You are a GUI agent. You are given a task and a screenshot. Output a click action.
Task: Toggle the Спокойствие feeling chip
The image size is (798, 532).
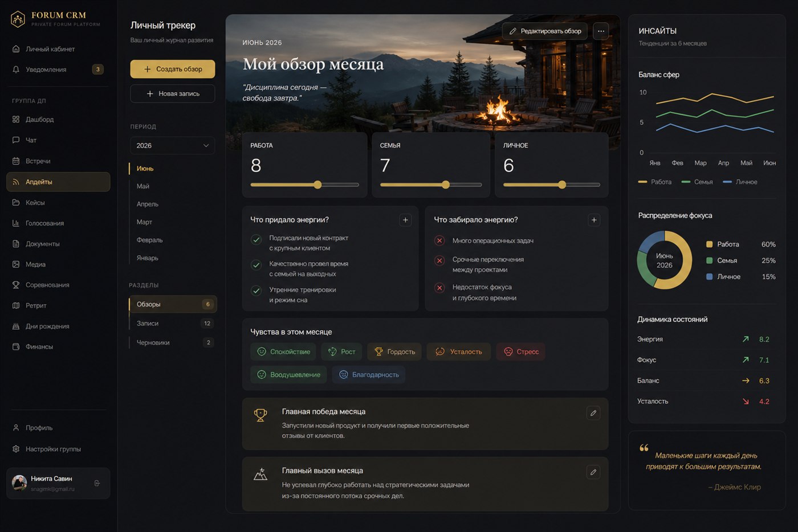[x=283, y=352]
